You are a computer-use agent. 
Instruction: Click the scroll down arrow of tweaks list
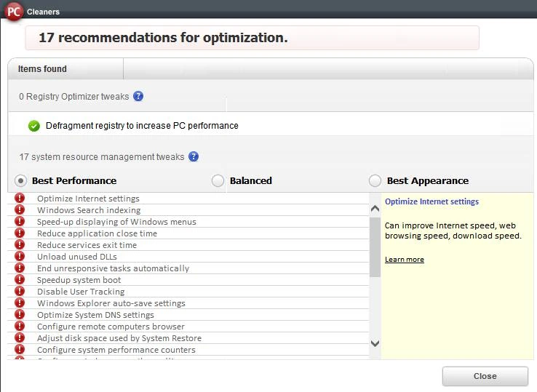375,343
